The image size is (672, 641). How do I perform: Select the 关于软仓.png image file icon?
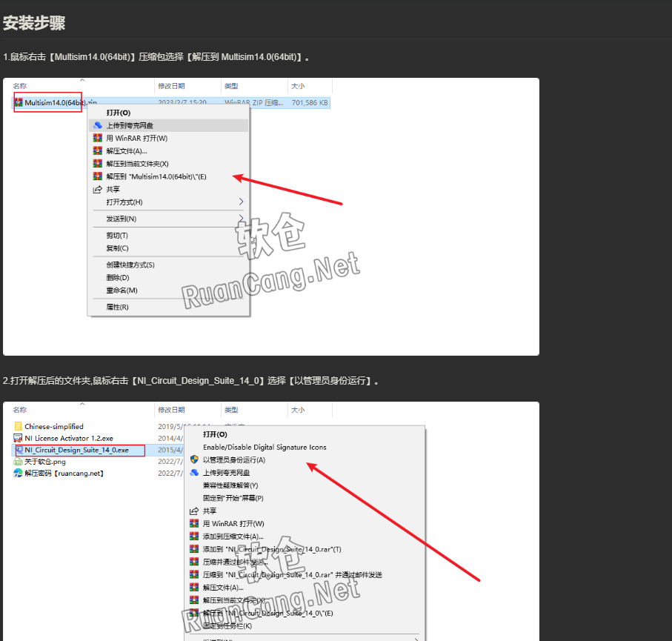(18, 462)
